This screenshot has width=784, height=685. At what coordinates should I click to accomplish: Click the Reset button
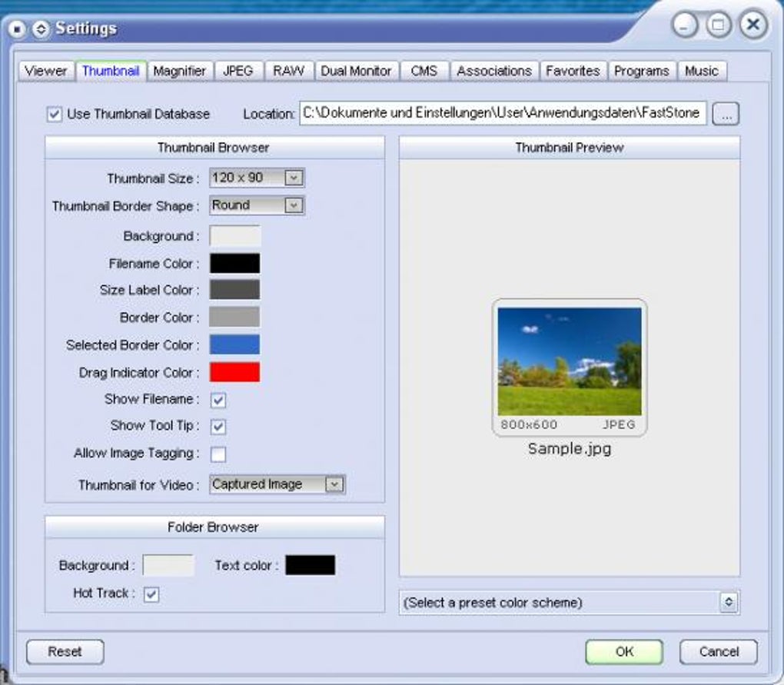[65, 651]
